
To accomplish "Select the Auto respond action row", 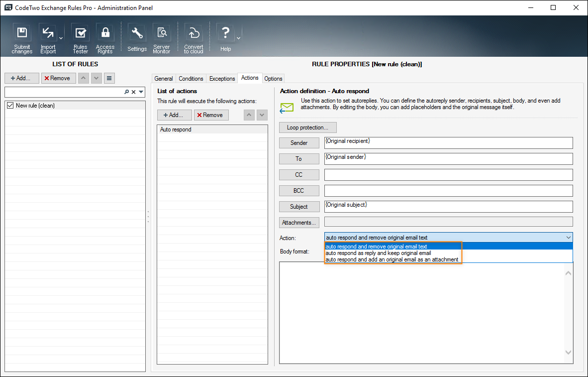I will (x=212, y=129).
